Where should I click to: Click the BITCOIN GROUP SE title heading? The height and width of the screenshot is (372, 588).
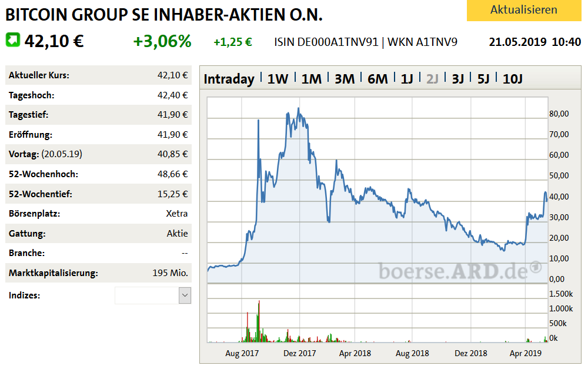[x=164, y=15]
